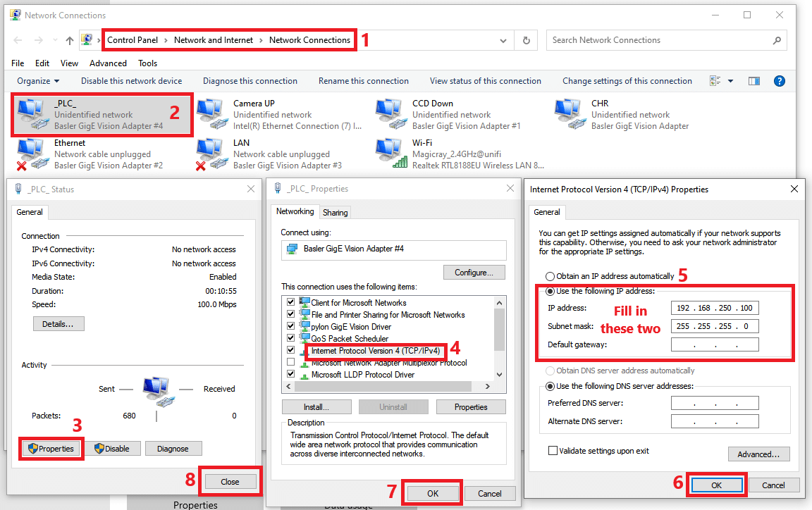Click Diagnose this connection
This screenshot has height=510, width=812.
250,81
